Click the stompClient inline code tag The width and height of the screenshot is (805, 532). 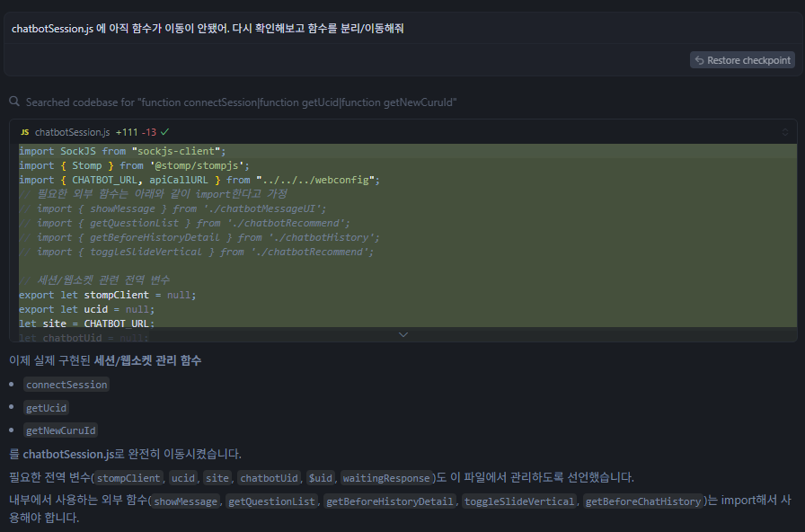(128, 477)
